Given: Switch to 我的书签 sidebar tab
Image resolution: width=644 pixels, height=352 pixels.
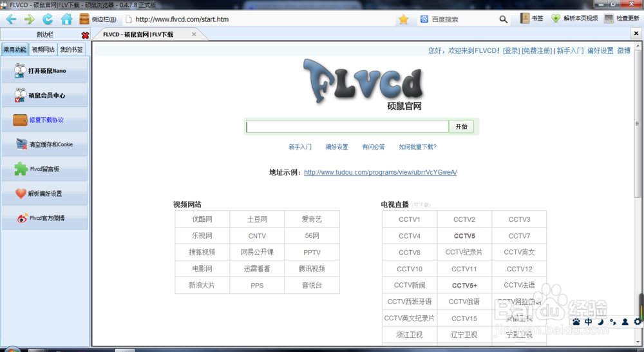Looking at the screenshot, I should click(71, 50).
